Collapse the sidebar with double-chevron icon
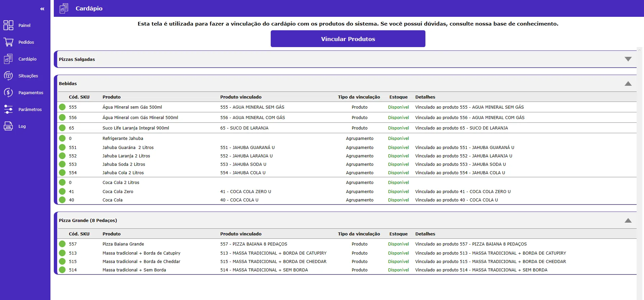The width and height of the screenshot is (644, 300). [x=42, y=9]
